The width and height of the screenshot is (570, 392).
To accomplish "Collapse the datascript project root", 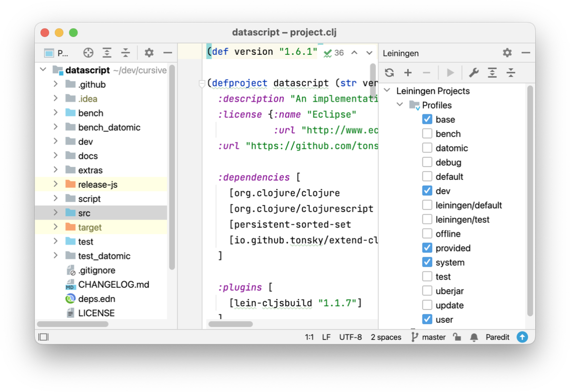I will click(x=43, y=70).
